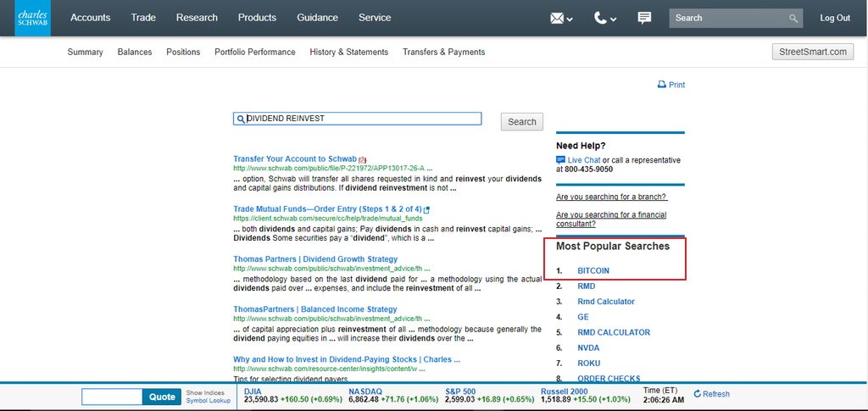The height and width of the screenshot is (411, 868).
Task: Click PDF icon next to Transfer Your Account
Action: click(x=363, y=160)
